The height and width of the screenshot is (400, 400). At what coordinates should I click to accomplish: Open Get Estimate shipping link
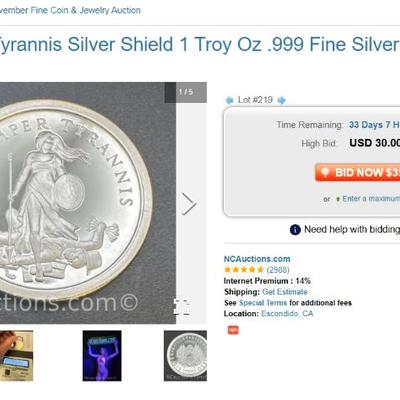285,292
